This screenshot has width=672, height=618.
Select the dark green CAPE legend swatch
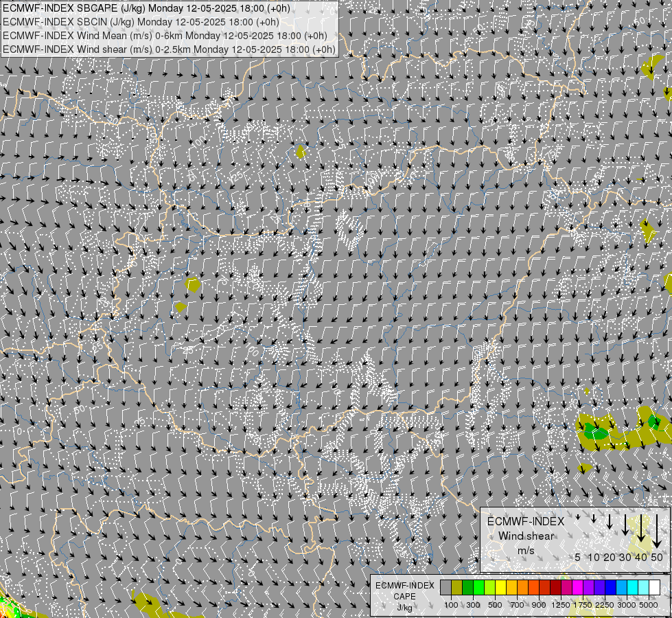point(468,587)
